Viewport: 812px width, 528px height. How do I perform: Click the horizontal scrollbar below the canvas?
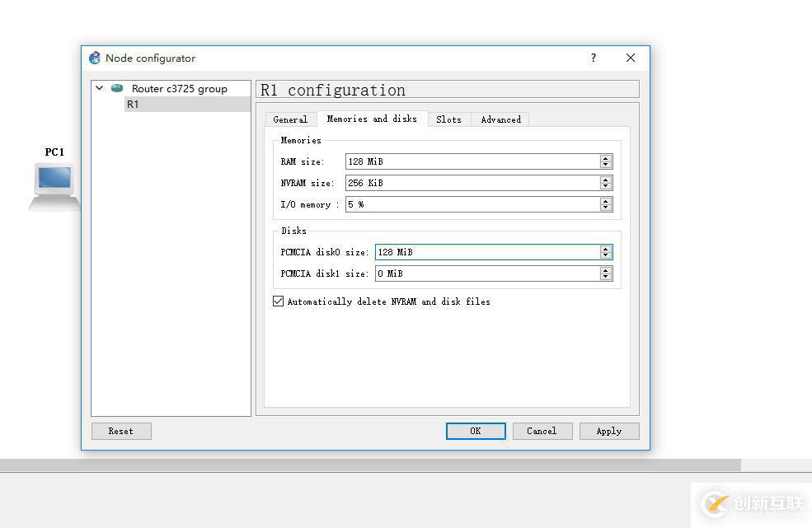371,465
